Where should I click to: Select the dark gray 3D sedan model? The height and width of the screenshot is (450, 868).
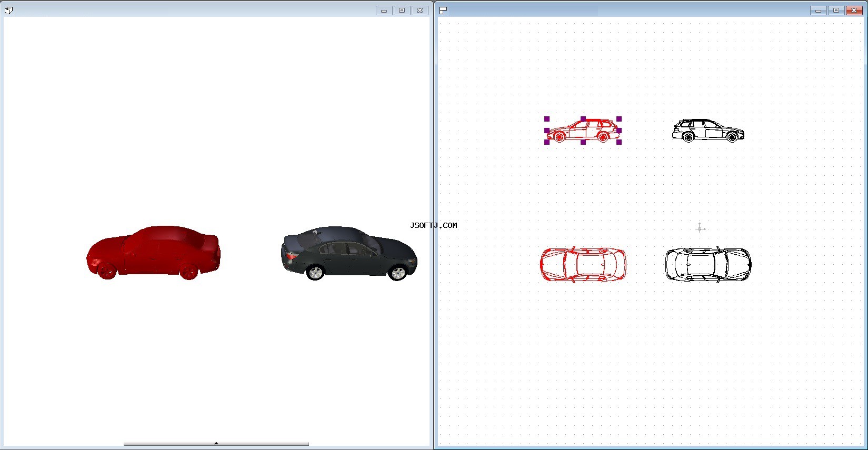point(349,254)
